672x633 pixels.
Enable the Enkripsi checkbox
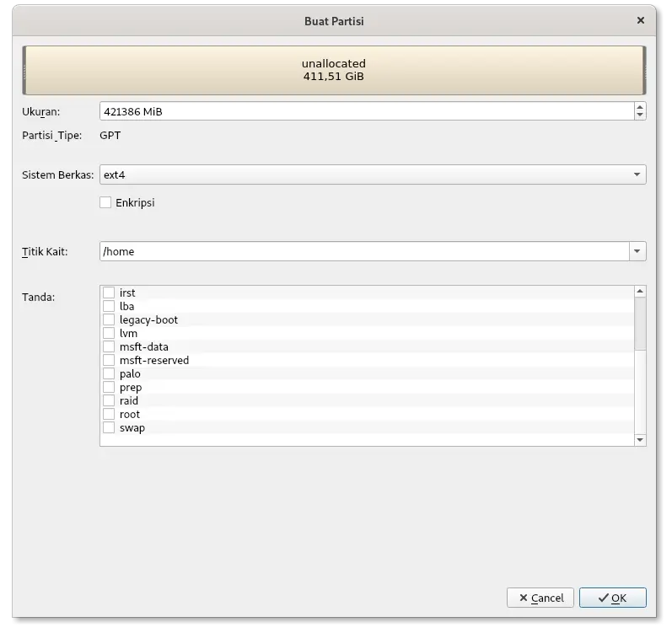click(105, 202)
